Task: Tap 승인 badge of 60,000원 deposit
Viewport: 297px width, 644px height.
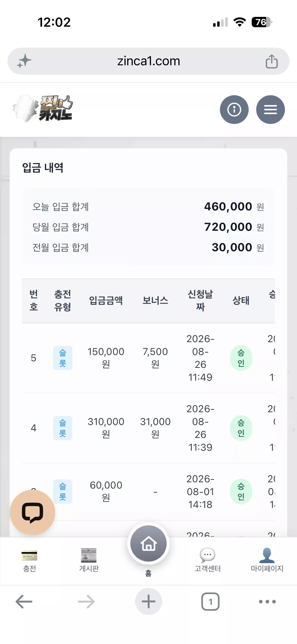Action: [241, 492]
